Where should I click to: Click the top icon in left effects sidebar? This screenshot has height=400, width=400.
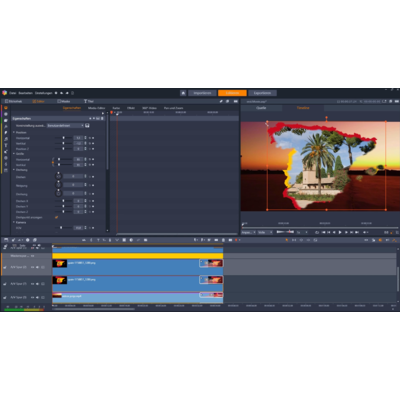[x=6, y=108]
